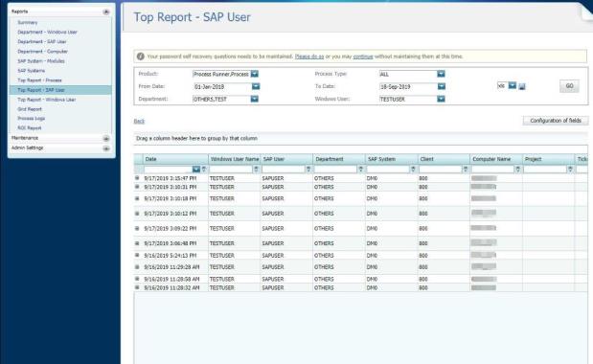The width and height of the screenshot is (593, 364).
Task: Click the 'Please do so' link
Action: (x=309, y=57)
